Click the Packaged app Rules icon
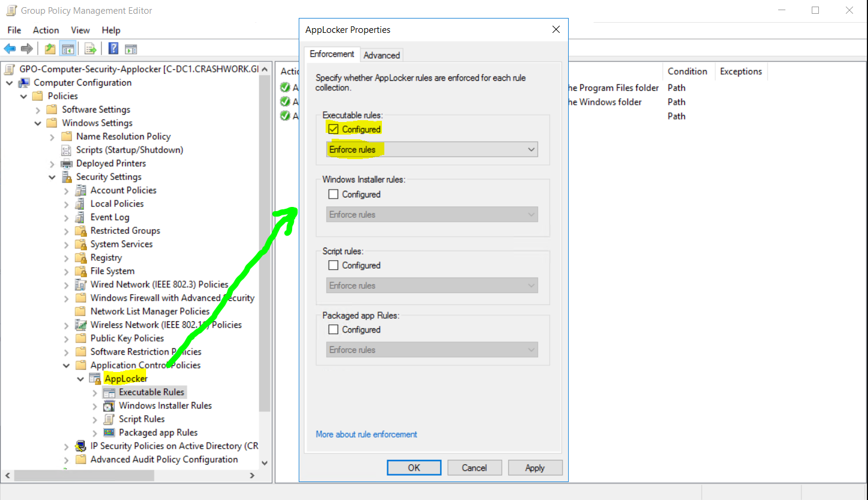Image resolution: width=868 pixels, height=500 pixels. tap(109, 432)
